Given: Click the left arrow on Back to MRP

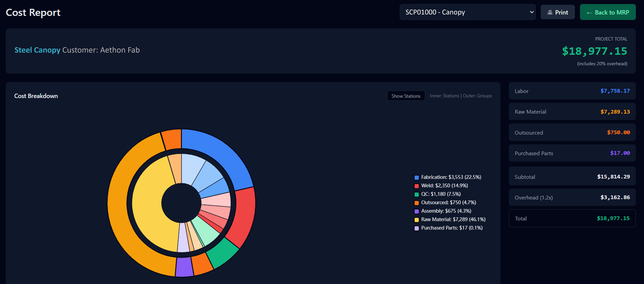Looking at the screenshot, I should pyautogui.click(x=589, y=13).
